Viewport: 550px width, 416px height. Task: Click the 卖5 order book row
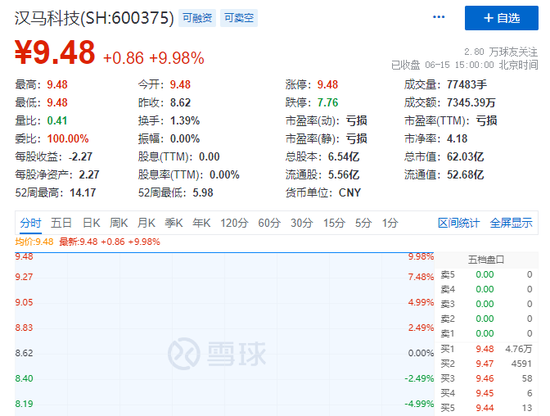point(486,275)
